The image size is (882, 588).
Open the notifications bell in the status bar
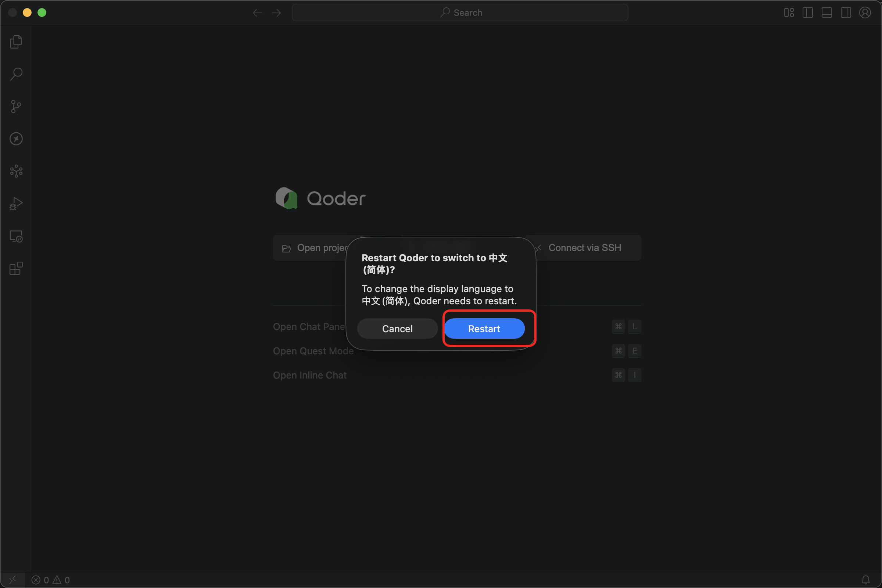(x=865, y=580)
